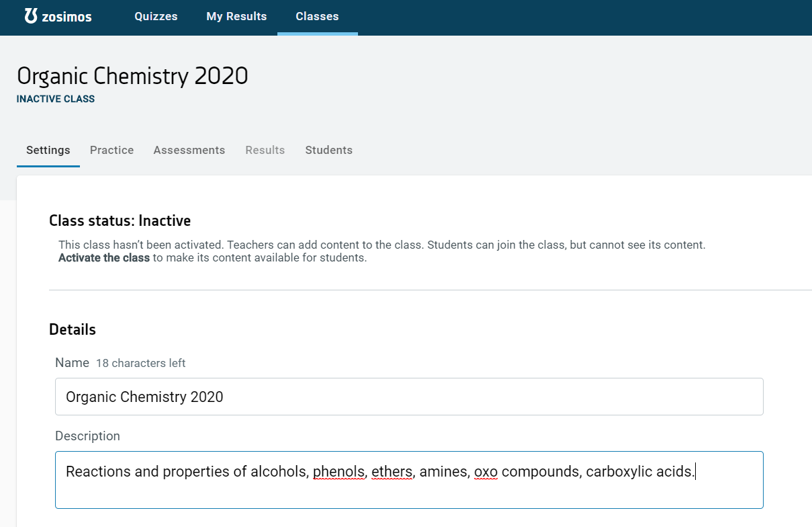
Task: Click the underlined word 'oxo' in description
Action: tap(486, 472)
